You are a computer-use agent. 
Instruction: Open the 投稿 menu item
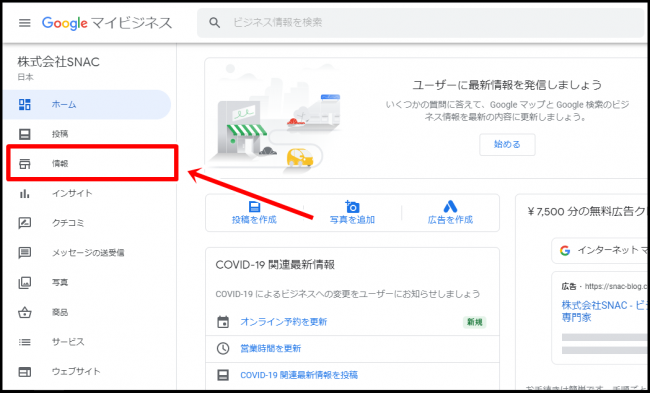(87, 134)
